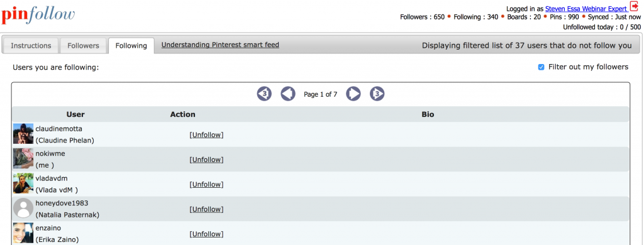Viewport: 644px width, 245px height.
Task: Click the pinfollow logo
Action: pos(38,15)
